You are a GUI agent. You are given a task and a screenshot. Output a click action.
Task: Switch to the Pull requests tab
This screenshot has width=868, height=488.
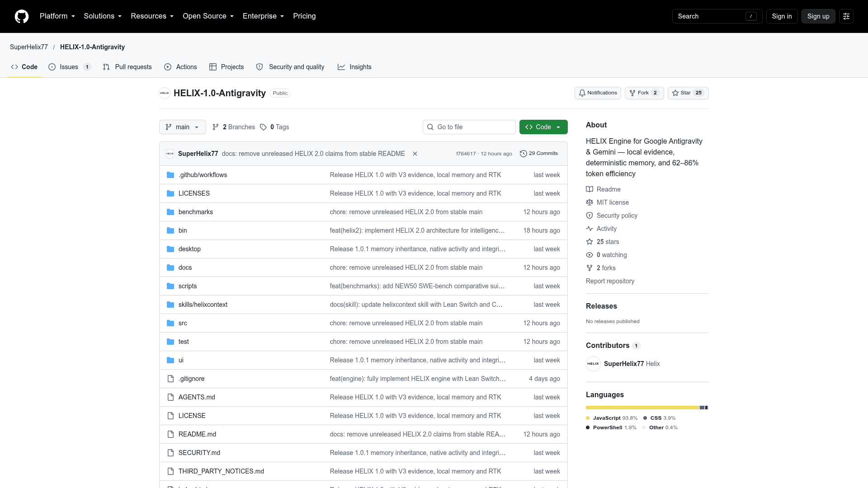tap(127, 67)
